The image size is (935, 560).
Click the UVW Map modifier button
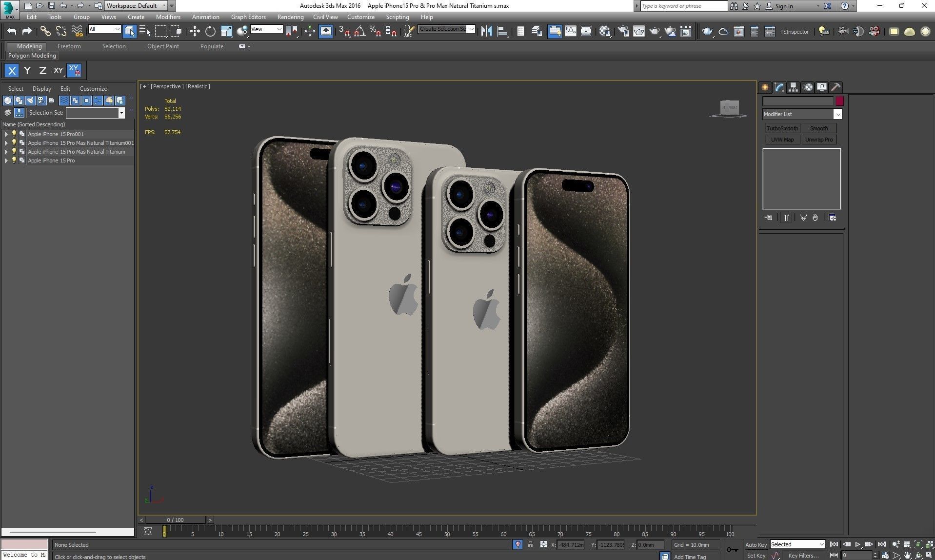pos(782,140)
